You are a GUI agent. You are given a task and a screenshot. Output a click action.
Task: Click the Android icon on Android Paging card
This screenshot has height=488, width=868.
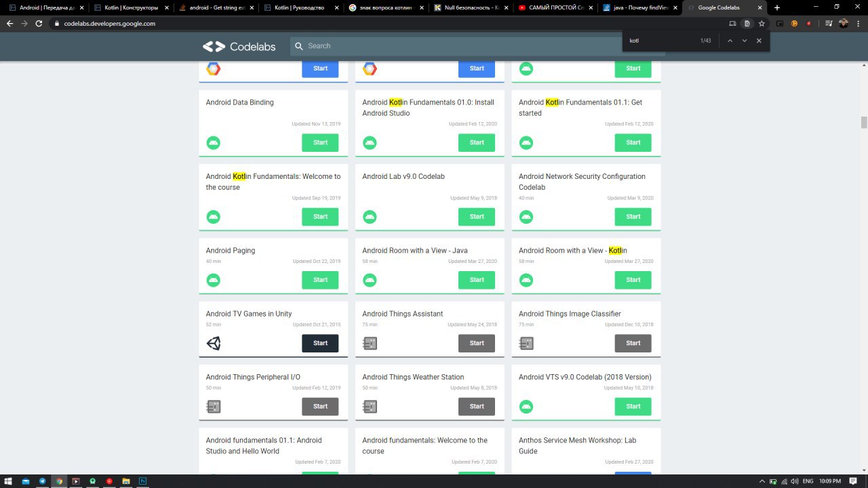pyautogui.click(x=213, y=280)
